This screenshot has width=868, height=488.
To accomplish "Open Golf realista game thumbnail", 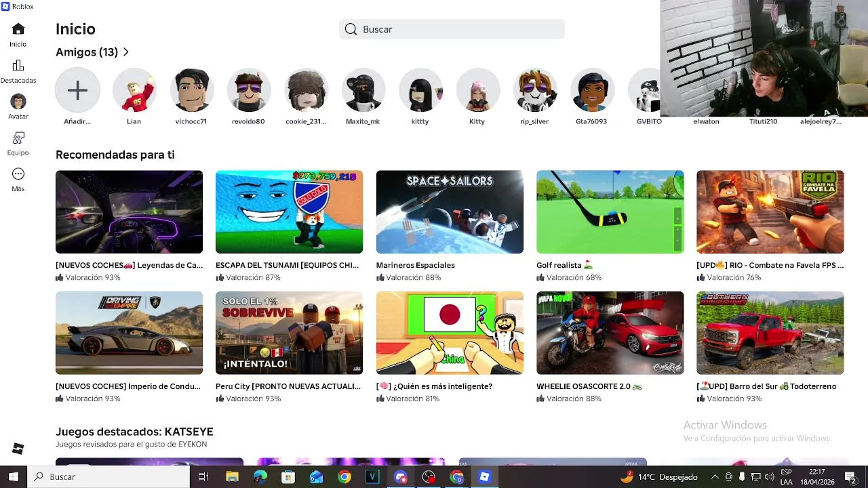I will (x=610, y=212).
